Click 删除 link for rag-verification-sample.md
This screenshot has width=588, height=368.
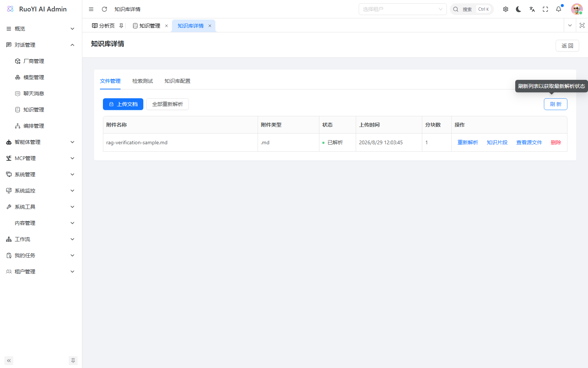click(x=556, y=142)
